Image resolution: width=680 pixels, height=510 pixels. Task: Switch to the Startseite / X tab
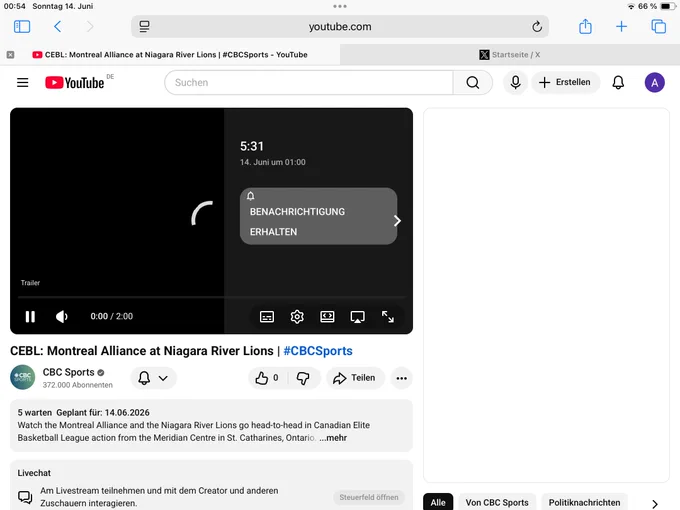click(510, 55)
